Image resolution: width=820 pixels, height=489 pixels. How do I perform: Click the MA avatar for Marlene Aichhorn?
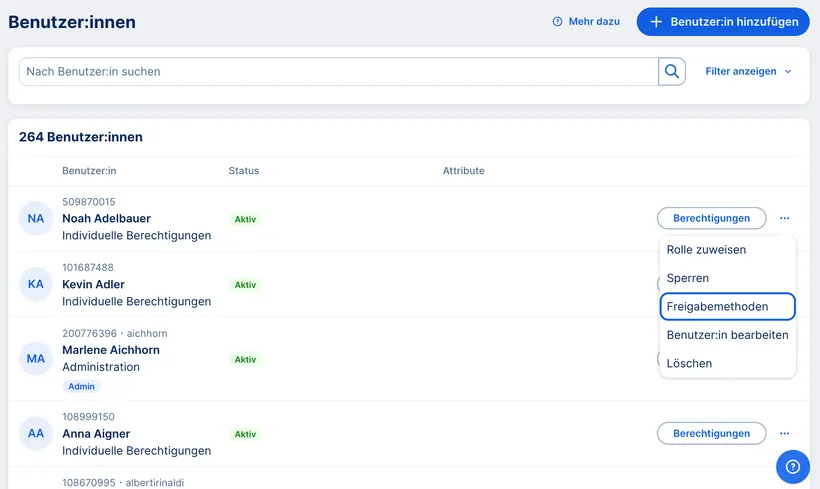click(36, 358)
